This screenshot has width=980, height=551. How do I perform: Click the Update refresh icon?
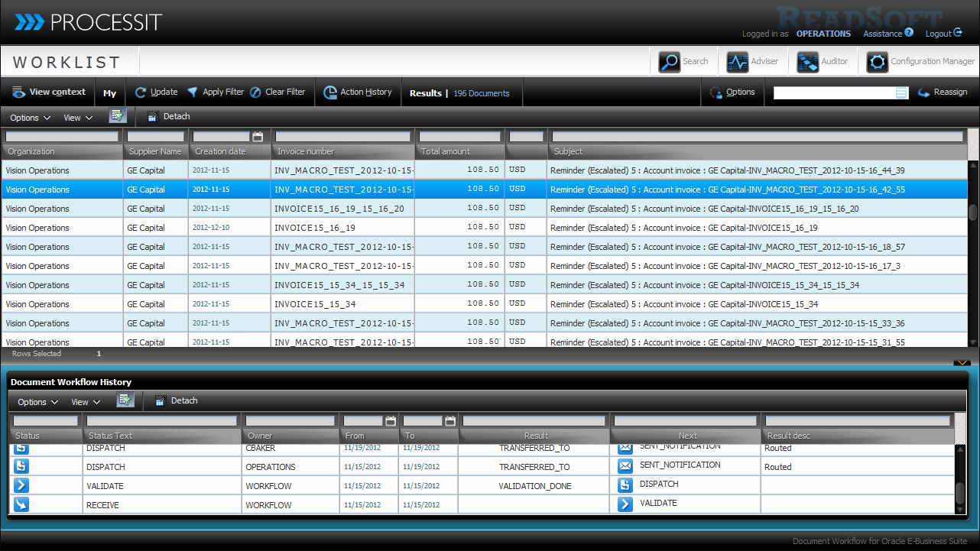[141, 92]
